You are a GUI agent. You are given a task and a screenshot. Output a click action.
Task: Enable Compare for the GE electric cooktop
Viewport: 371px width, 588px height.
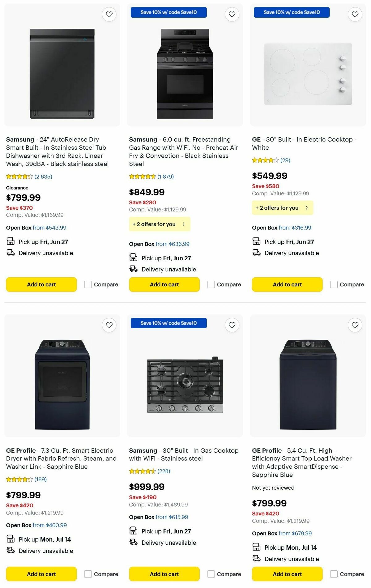[x=334, y=284]
